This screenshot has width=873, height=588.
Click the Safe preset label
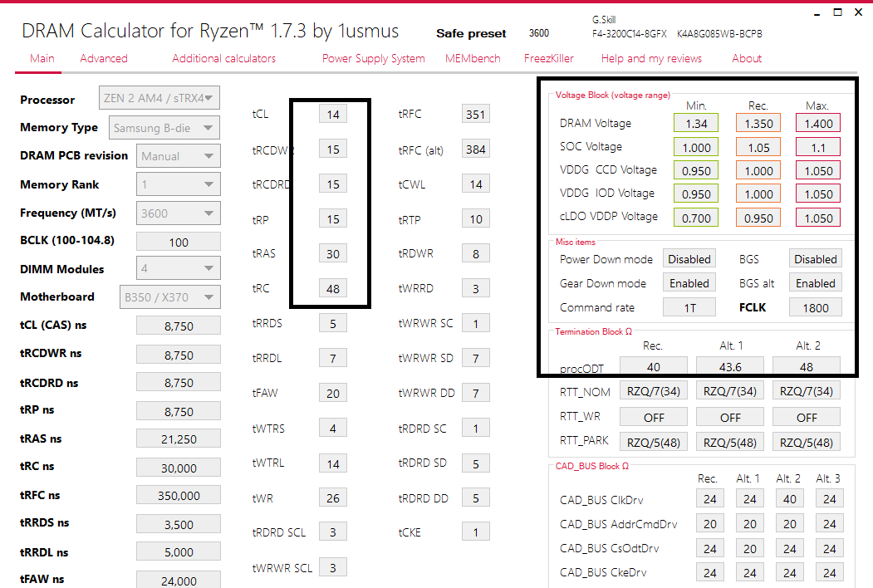[x=471, y=33]
